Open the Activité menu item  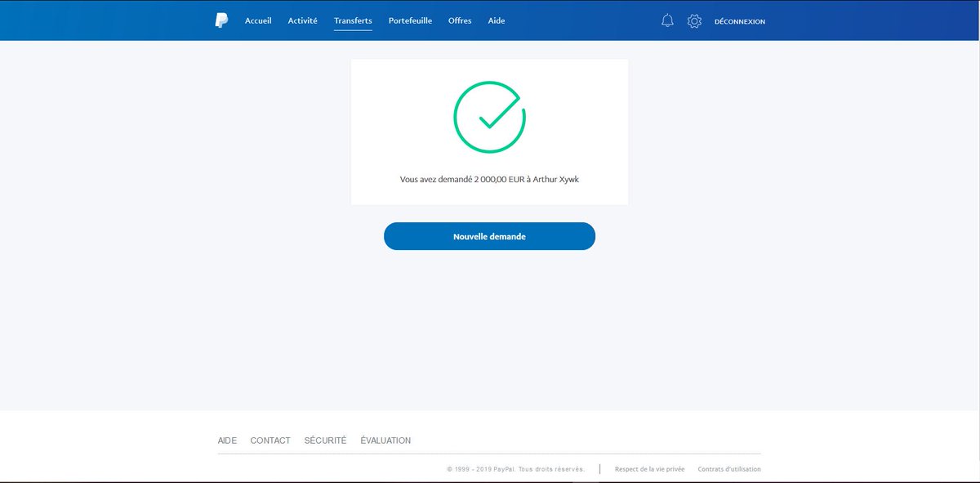tap(302, 20)
